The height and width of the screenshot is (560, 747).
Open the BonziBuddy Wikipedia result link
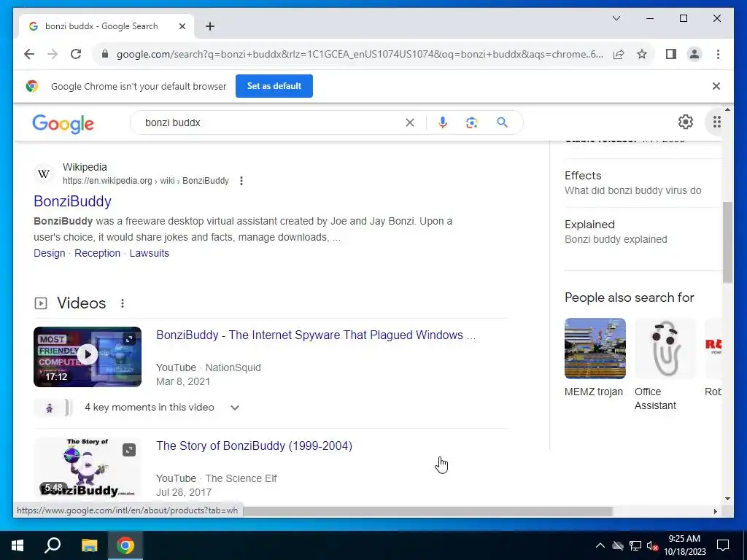72,201
